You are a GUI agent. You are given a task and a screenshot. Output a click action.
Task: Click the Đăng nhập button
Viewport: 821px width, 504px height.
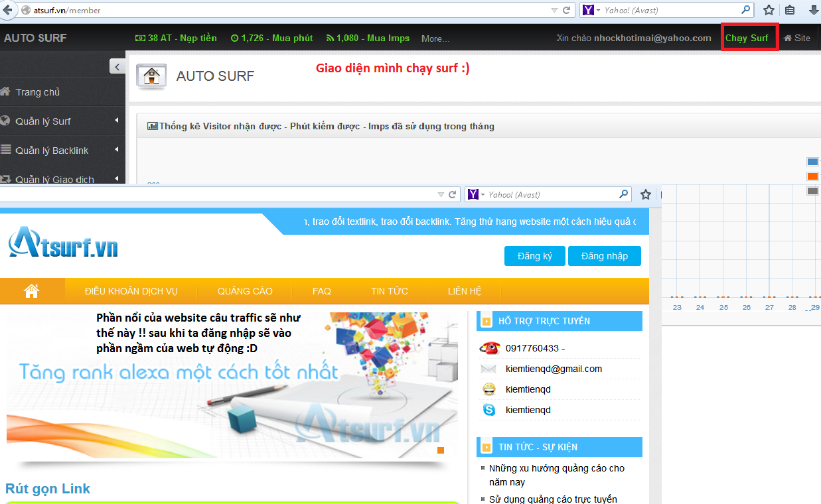click(605, 256)
